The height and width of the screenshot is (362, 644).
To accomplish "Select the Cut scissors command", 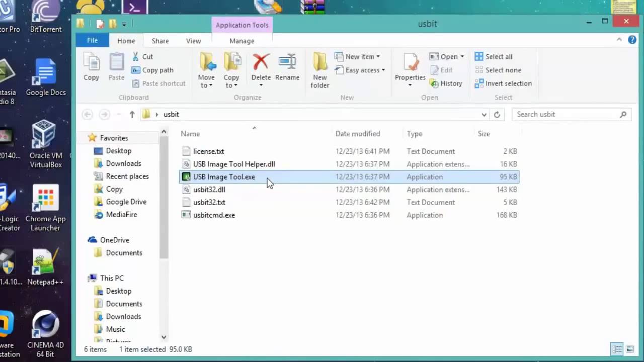I will [142, 57].
